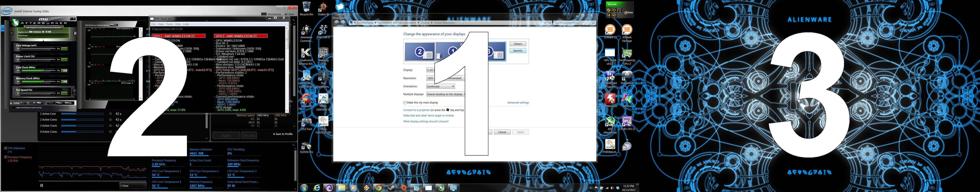Open the 1 Hour time range dropdown

pyautogui.click(x=133, y=185)
